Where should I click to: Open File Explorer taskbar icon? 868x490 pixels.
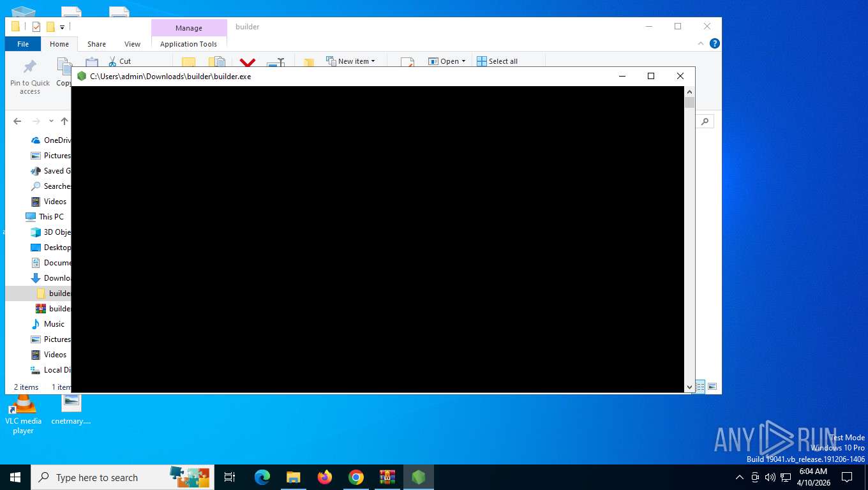tap(294, 477)
